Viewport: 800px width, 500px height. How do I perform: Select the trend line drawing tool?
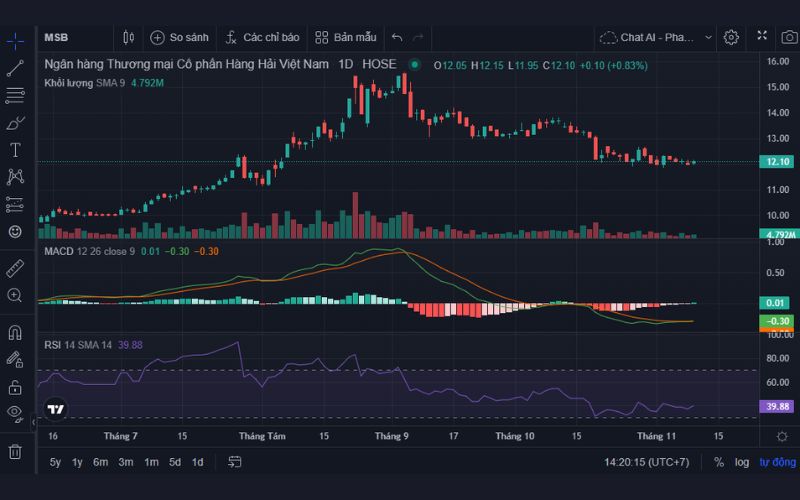tap(15, 69)
